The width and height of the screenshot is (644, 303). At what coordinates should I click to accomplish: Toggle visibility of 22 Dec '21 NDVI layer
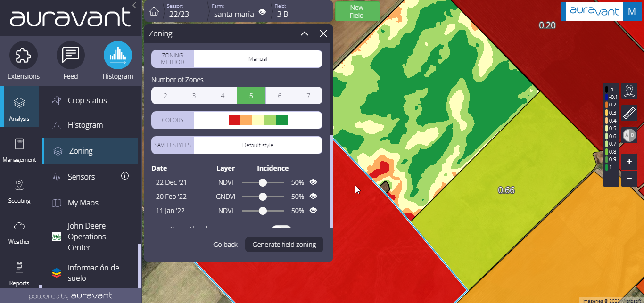point(313,182)
